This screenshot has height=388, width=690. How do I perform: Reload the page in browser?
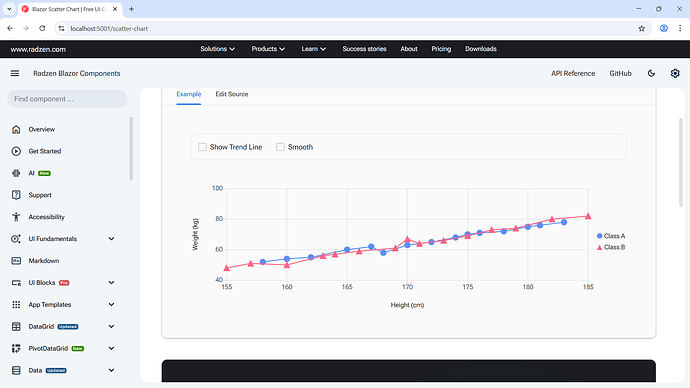point(42,29)
